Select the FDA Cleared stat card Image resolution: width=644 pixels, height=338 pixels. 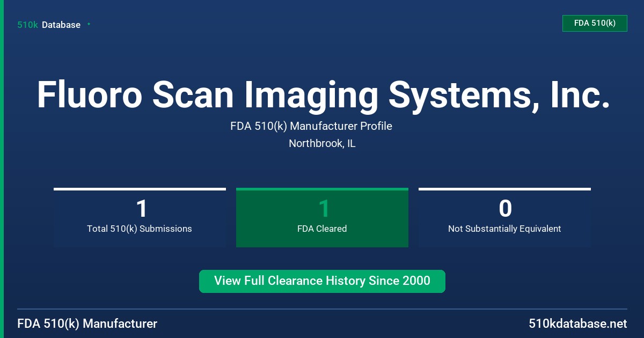(x=322, y=217)
